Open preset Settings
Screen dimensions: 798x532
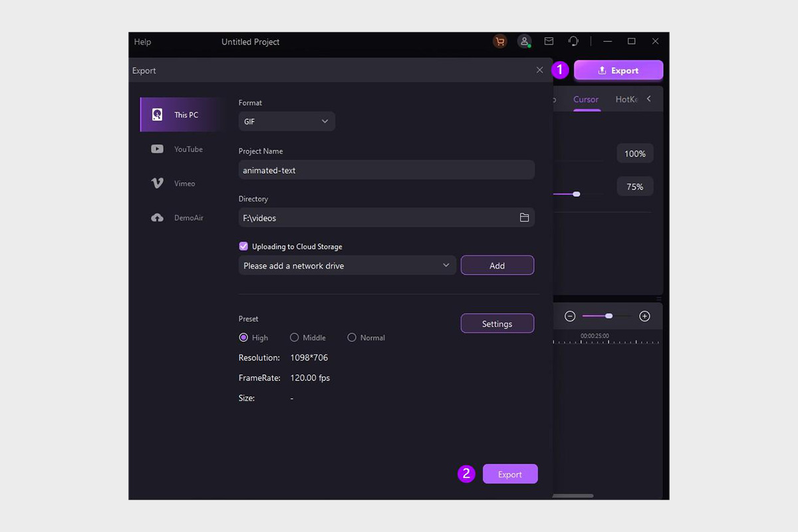click(x=497, y=324)
